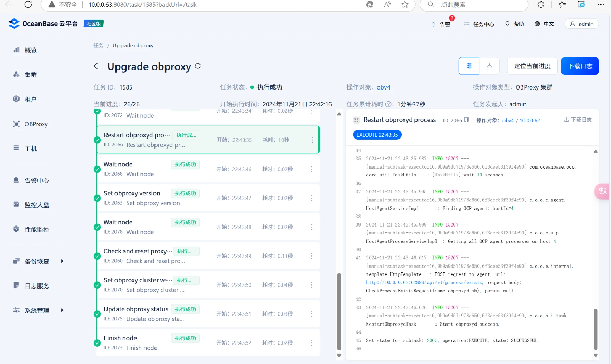Open the 反馈 feedback tab on right edge
The width and height of the screenshot is (611, 364).
pyautogui.click(x=603, y=191)
